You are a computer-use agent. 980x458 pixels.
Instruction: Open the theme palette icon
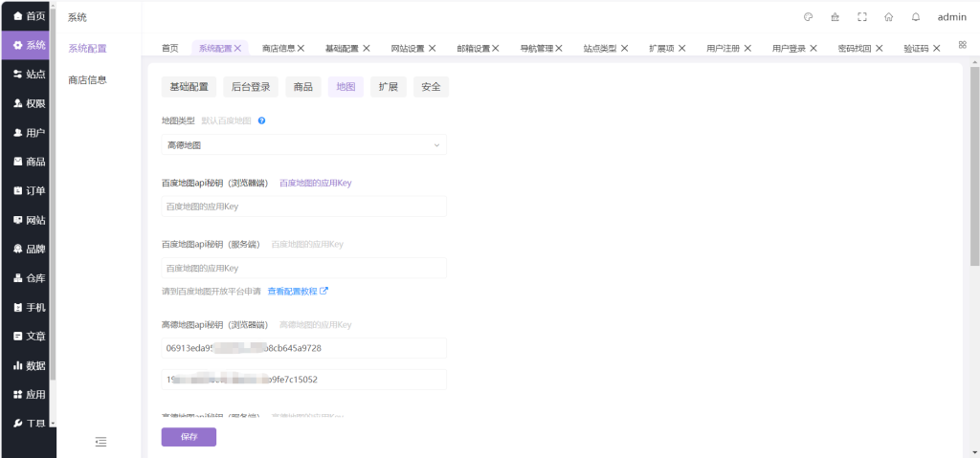(x=808, y=17)
